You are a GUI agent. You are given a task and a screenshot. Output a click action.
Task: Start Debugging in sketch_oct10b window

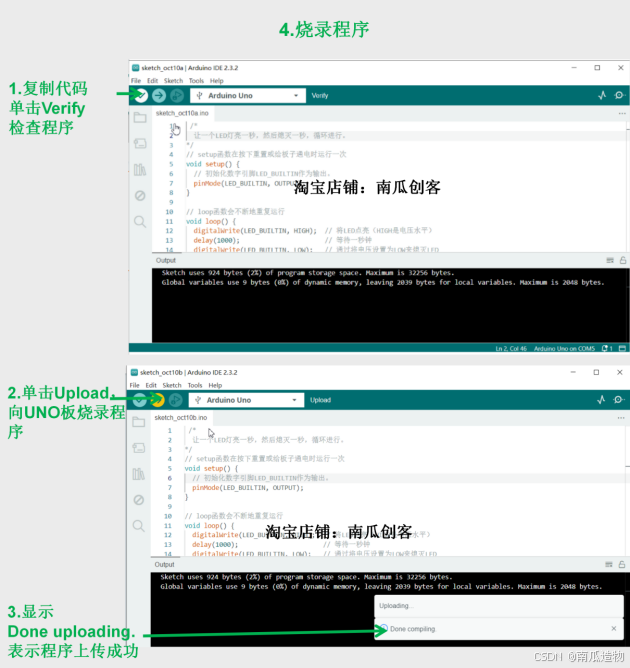pyautogui.click(x=175, y=400)
